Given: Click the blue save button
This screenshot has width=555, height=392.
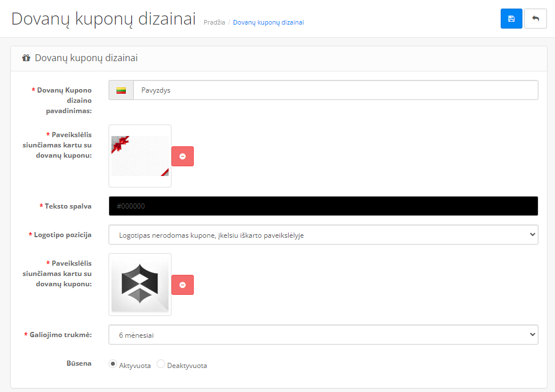Looking at the screenshot, I should [x=511, y=19].
